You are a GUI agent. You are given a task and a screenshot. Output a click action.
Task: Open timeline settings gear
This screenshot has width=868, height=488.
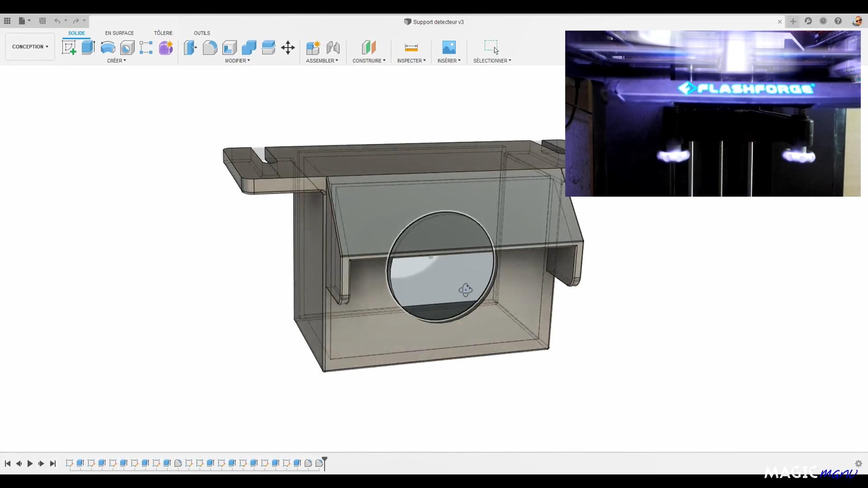(859, 464)
